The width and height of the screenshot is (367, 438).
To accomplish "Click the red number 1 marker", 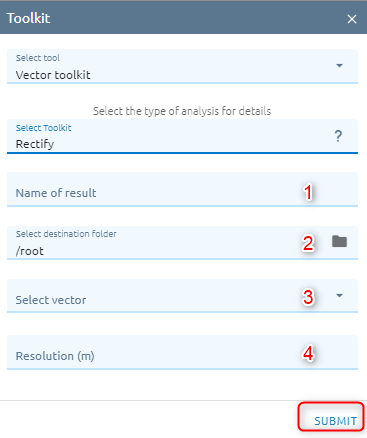I will tap(308, 193).
